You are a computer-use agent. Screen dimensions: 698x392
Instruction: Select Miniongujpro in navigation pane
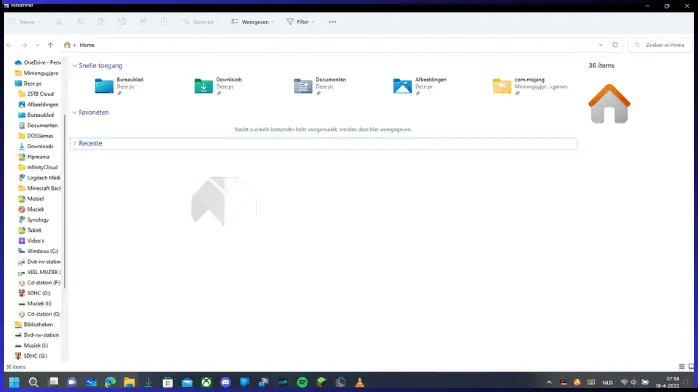pos(37,73)
